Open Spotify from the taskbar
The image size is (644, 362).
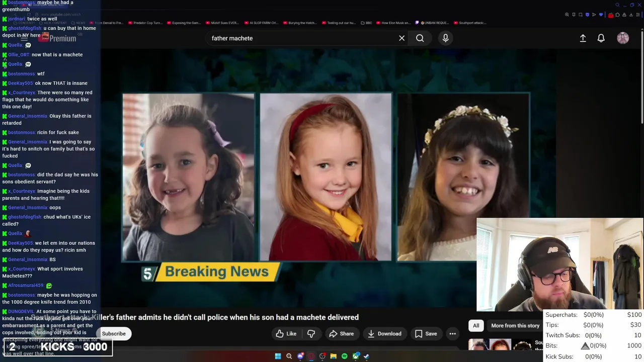pos(345,356)
